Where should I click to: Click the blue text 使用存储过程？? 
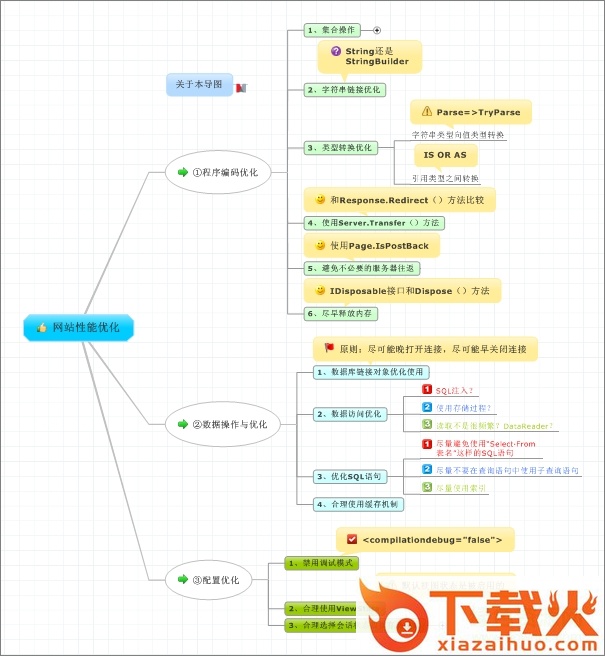pyautogui.click(x=464, y=408)
